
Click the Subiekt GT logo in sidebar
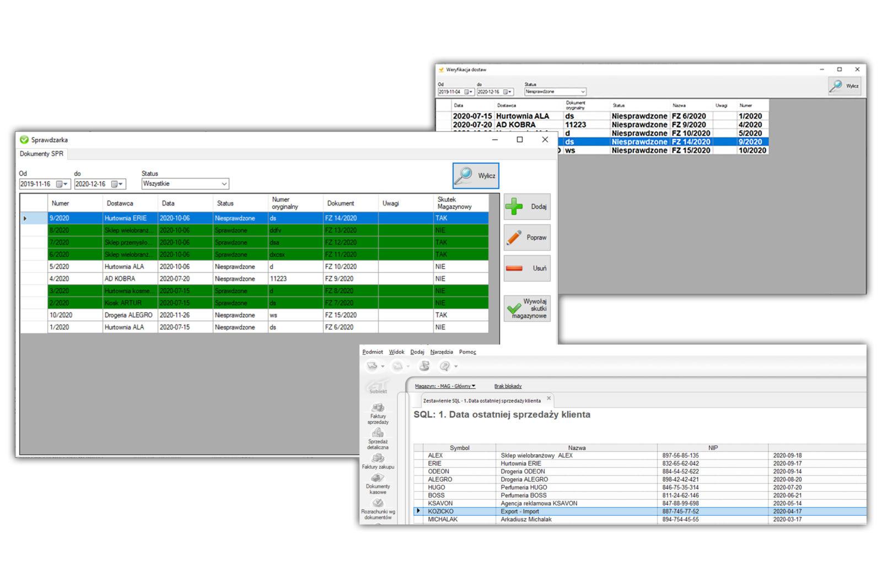click(x=378, y=386)
